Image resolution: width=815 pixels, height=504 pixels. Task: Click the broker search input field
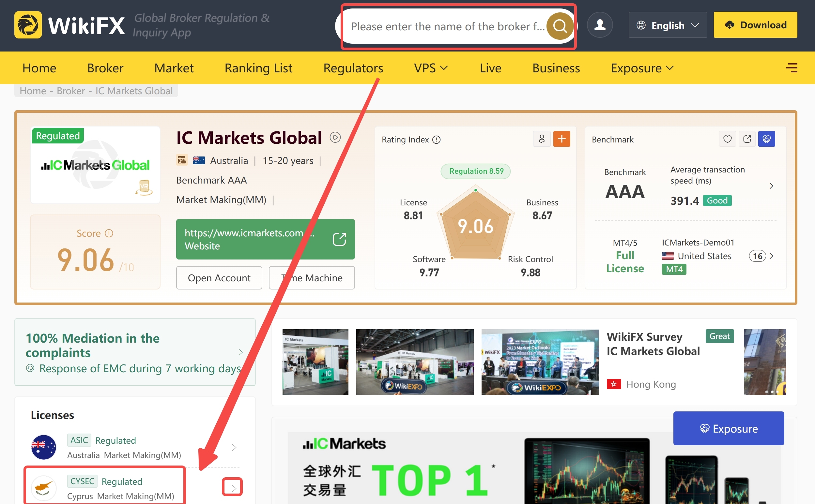pyautogui.click(x=456, y=24)
